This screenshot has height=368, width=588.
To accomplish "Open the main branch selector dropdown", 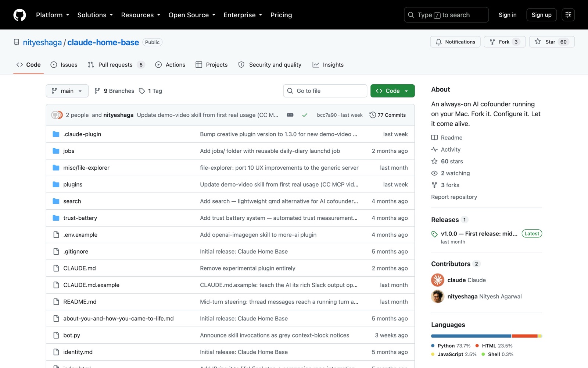I will pos(67,91).
